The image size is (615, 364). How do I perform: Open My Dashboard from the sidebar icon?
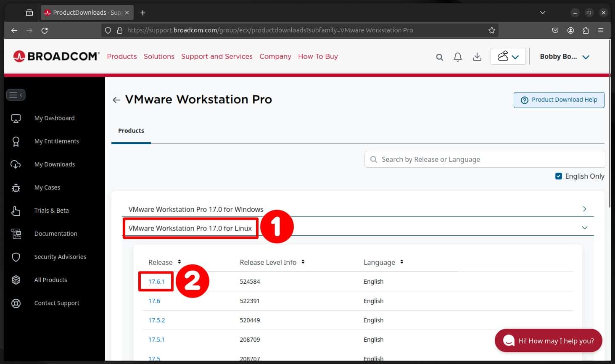(16, 118)
